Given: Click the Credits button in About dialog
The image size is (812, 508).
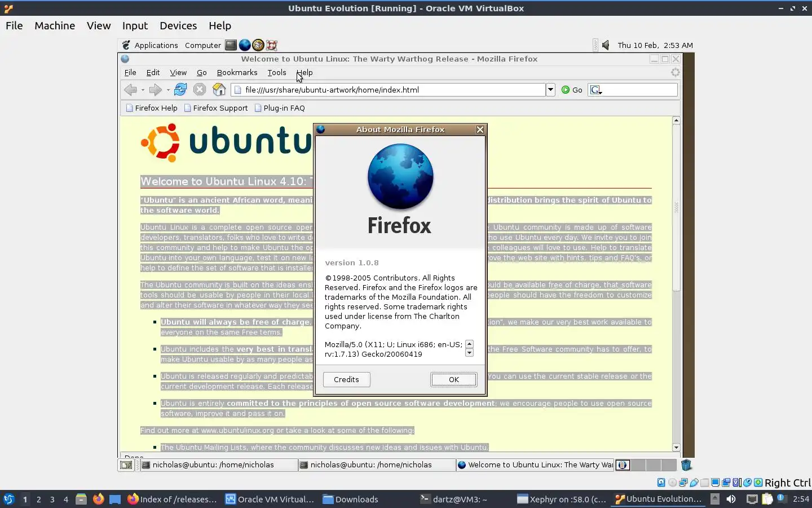Looking at the screenshot, I should click(x=346, y=379).
